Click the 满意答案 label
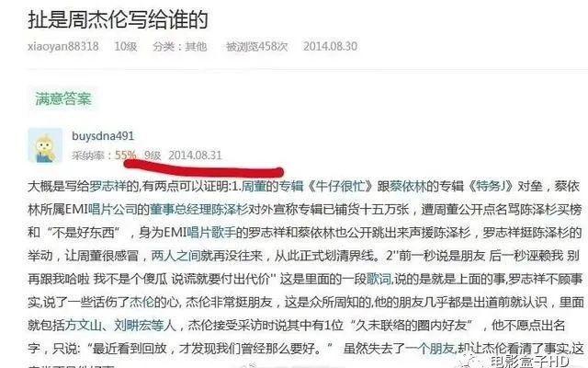The height and width of the screenshot is (368, 588). [63, 98]
